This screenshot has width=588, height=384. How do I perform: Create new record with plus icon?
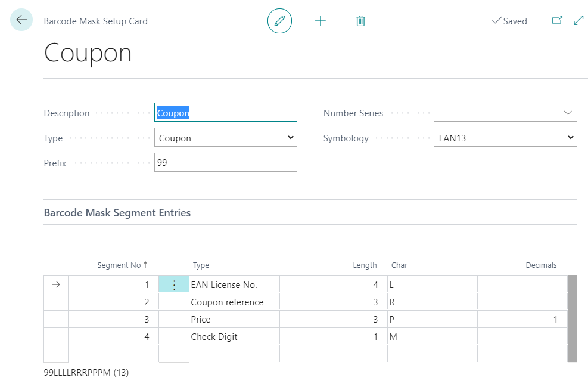321,21
